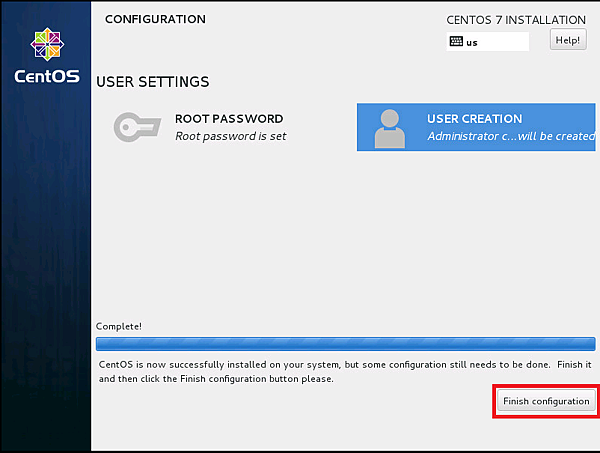Click the keyboard layout icon
600x453 pixels.
[456, 42]
